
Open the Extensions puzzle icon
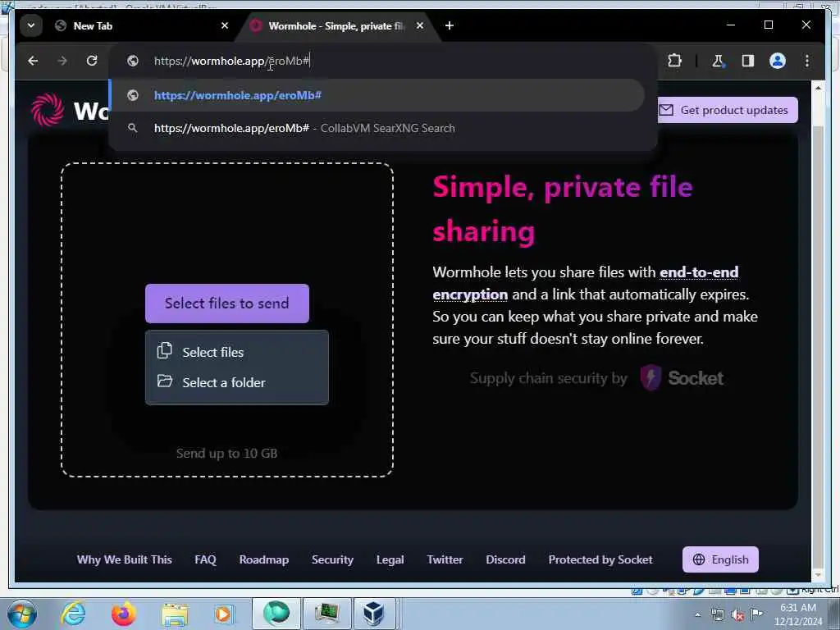[674, 61]
